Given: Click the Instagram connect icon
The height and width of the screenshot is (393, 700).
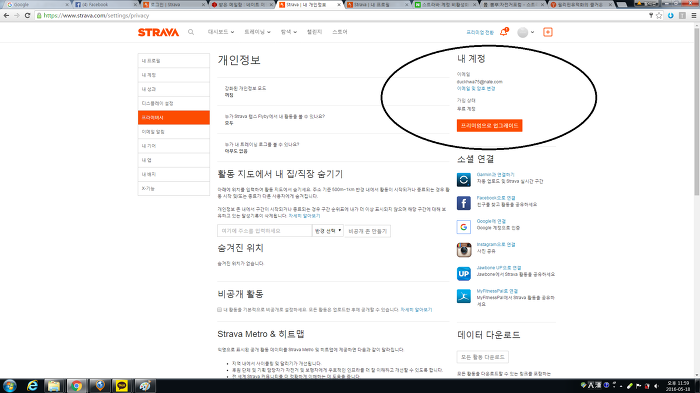Looking at the screenshot, I should pyautogui.click(x=463, y=250).
